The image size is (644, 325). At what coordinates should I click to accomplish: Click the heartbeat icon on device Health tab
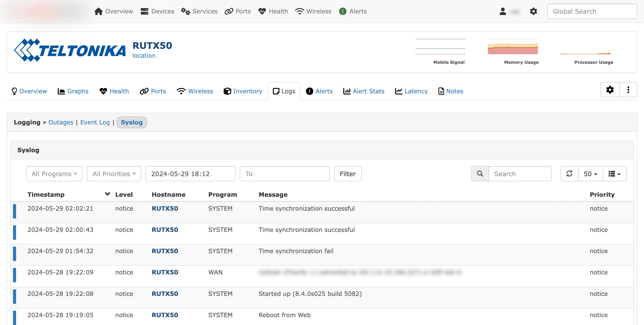click(103, 91)
